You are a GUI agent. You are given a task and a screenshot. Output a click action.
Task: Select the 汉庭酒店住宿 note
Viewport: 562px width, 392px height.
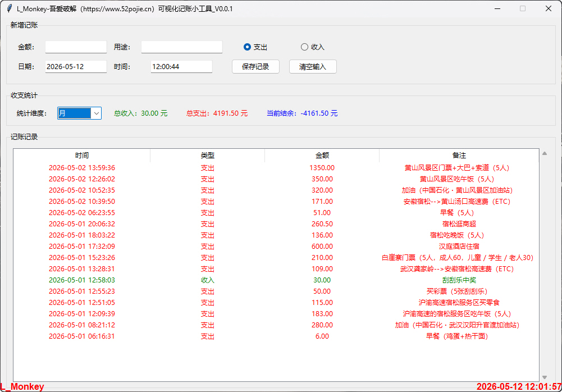click(x=459, y=247)
